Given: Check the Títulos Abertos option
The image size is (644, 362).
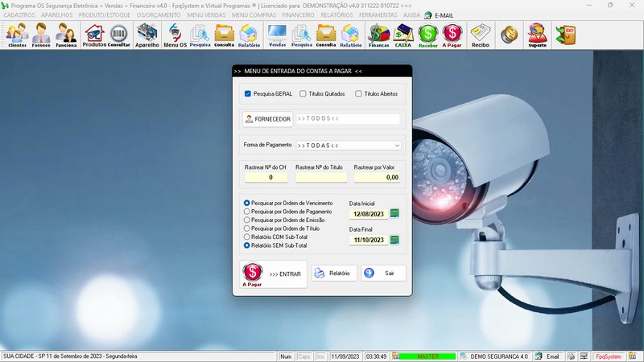Looking at the screenshot, I should click(358, 93).
